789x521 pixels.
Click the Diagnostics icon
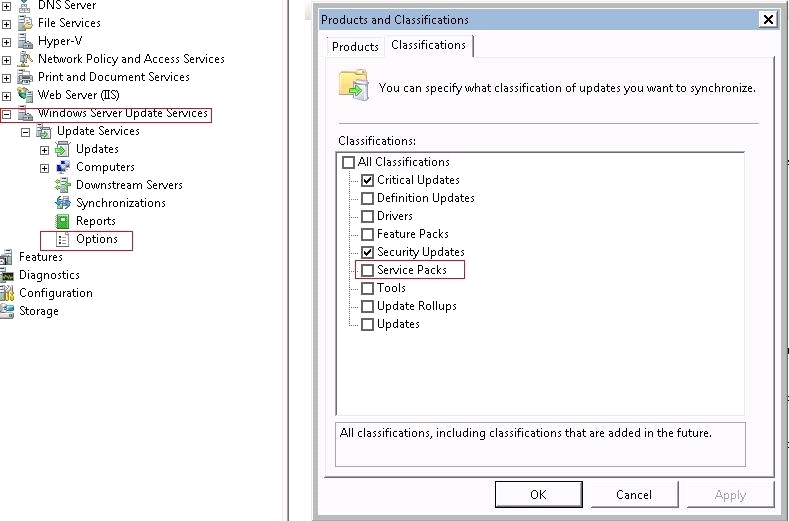pyautogui.click(x=6, y=275)
